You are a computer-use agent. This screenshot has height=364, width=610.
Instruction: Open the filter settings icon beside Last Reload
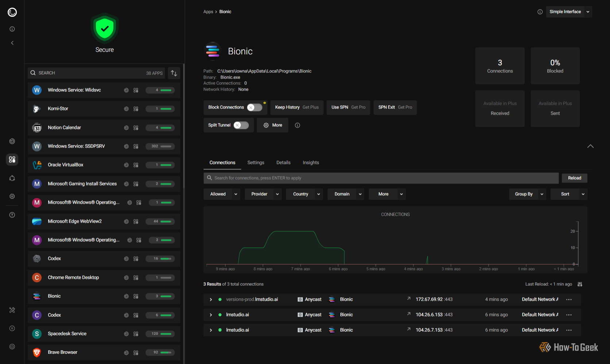point(580,284)
